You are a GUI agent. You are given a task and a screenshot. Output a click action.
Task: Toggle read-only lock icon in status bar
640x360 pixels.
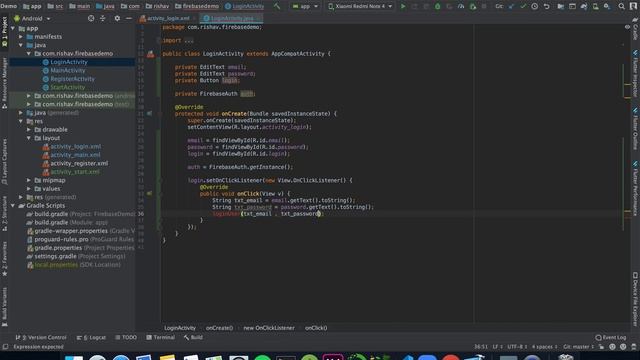[602, 347]
